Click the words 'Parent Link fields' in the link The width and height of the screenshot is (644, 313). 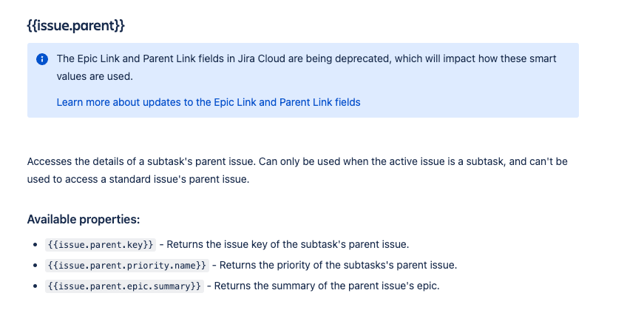320,102
